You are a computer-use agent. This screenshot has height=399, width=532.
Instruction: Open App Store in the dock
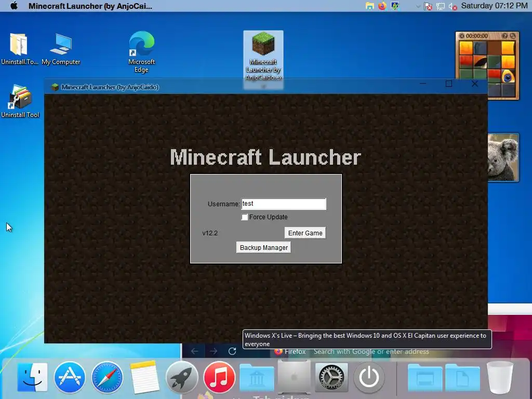click(x=70, y=377)
